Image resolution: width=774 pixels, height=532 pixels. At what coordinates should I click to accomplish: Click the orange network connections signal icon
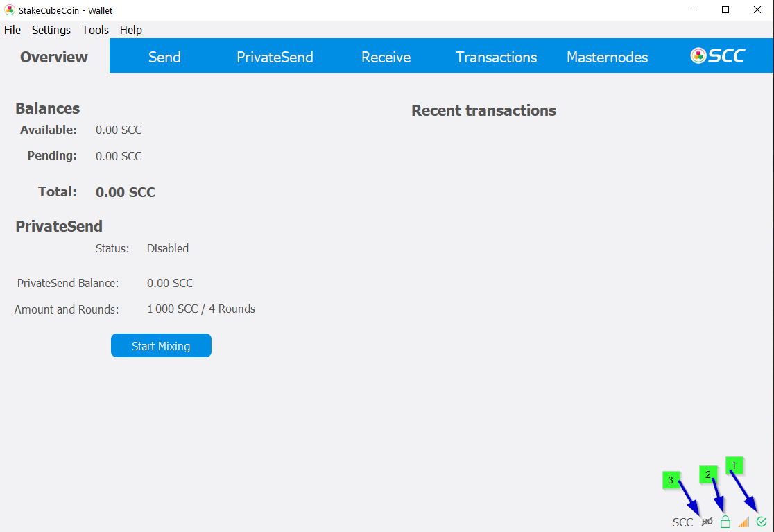click(743, 522)
